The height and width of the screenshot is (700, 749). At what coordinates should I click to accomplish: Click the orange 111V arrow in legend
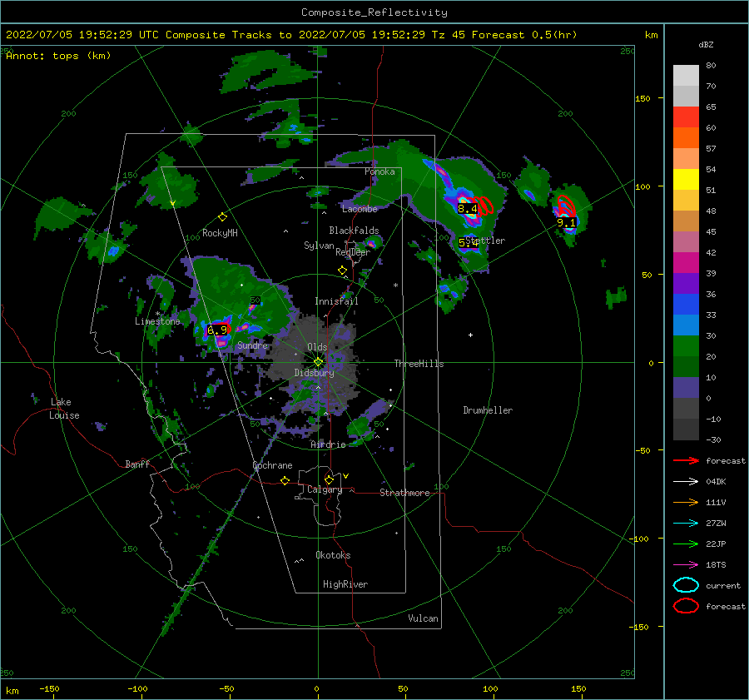coord(686,502)
